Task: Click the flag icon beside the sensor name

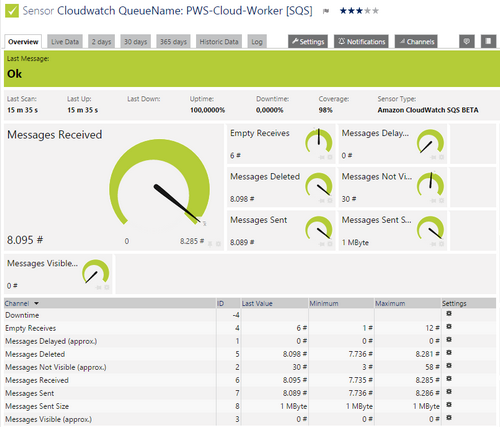Action: (326, 11)
